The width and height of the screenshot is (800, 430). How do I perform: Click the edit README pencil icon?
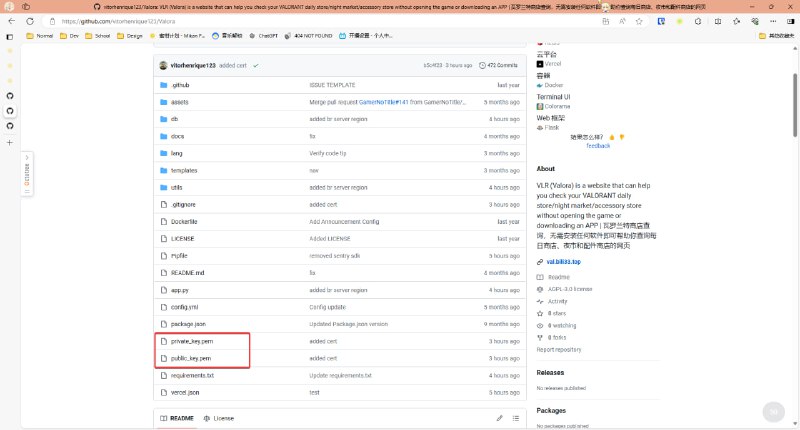point(500,417)
